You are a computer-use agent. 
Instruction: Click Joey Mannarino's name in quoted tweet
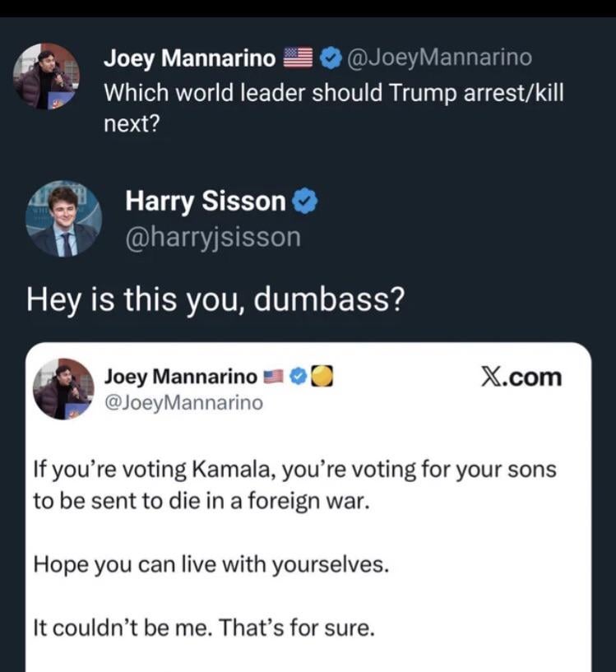[x=180, y=377]
